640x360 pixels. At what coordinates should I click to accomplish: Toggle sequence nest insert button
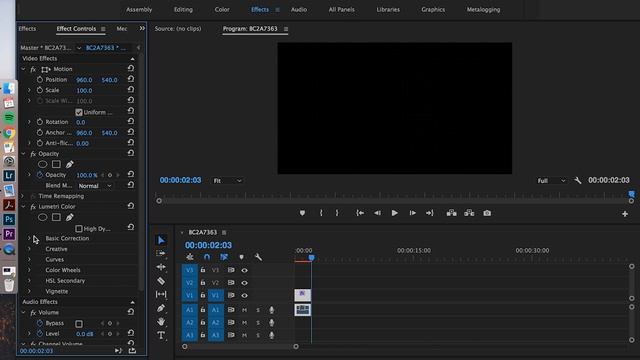click(x=190, y=257)
